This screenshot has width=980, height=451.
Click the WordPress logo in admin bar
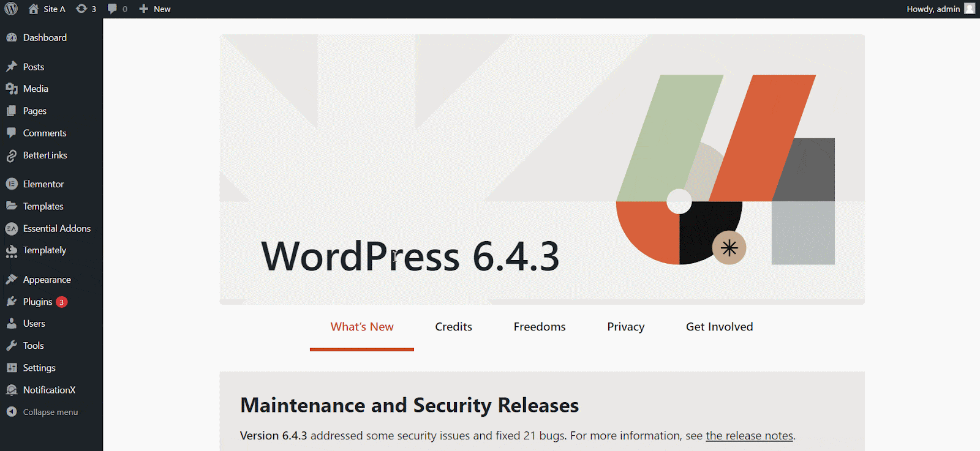(x=11, y=9)
